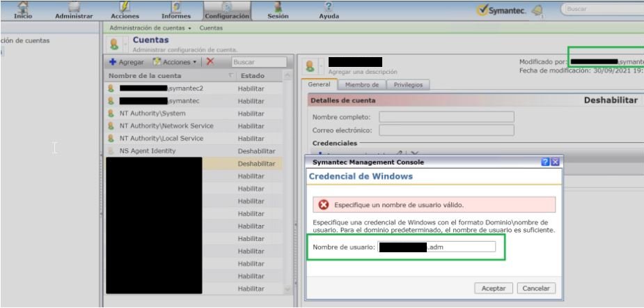Click greyed icon of NS Agent Identity row
This screenshot has width=644, height=308.
[x=111, y=151]
